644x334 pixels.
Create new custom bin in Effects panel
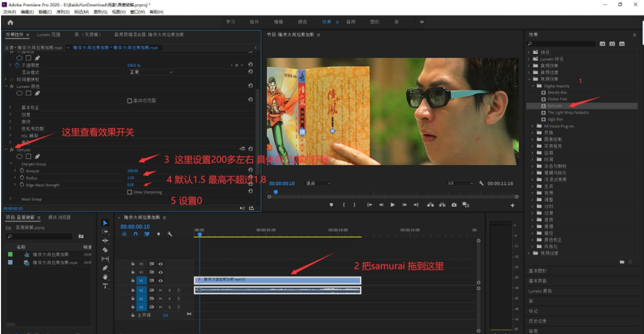point(622,262)
